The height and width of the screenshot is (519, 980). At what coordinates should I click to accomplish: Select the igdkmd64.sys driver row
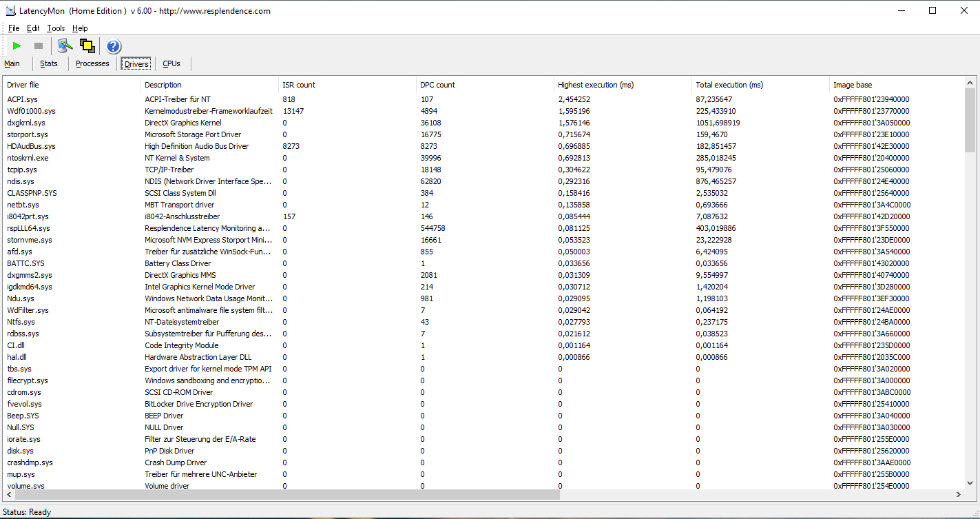(x=483, y=287)
